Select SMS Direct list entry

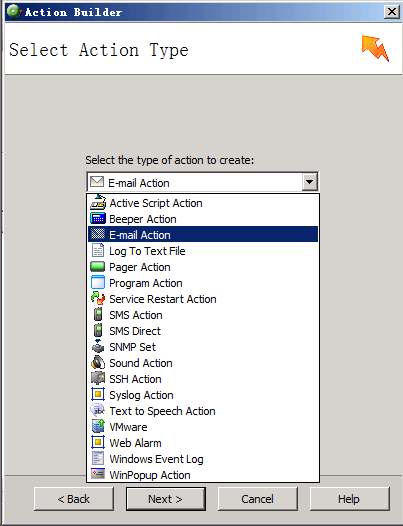pyautogui.click(x=203, y=331)
